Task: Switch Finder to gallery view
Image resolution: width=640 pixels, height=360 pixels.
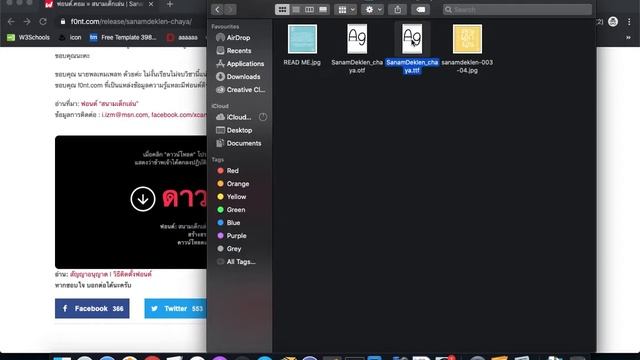Action: 323,9
